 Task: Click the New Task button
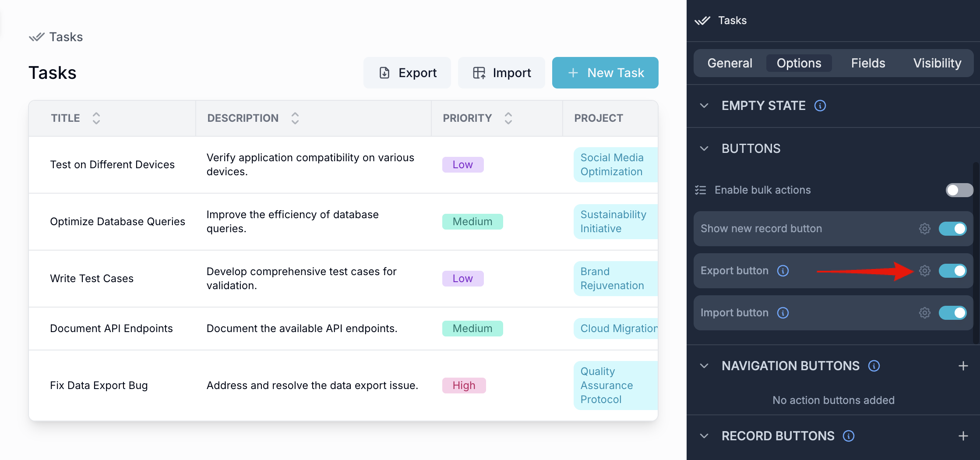(x=605, y=73)
